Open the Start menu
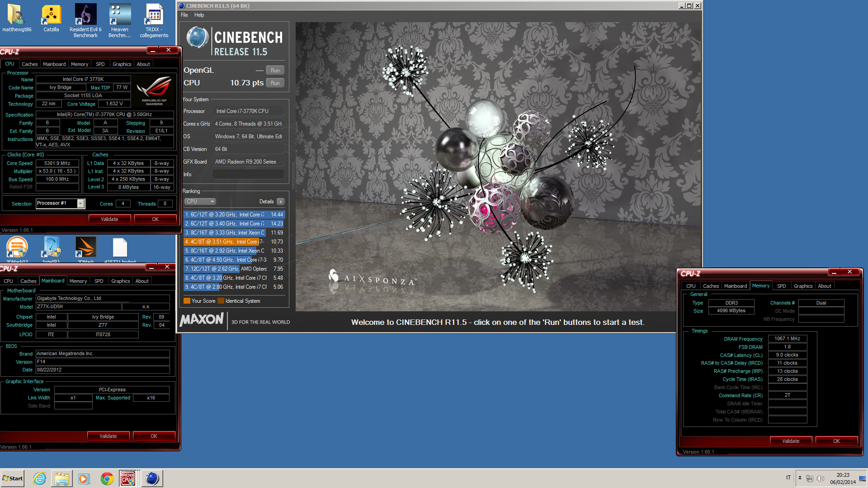 [x=13, y=479]
